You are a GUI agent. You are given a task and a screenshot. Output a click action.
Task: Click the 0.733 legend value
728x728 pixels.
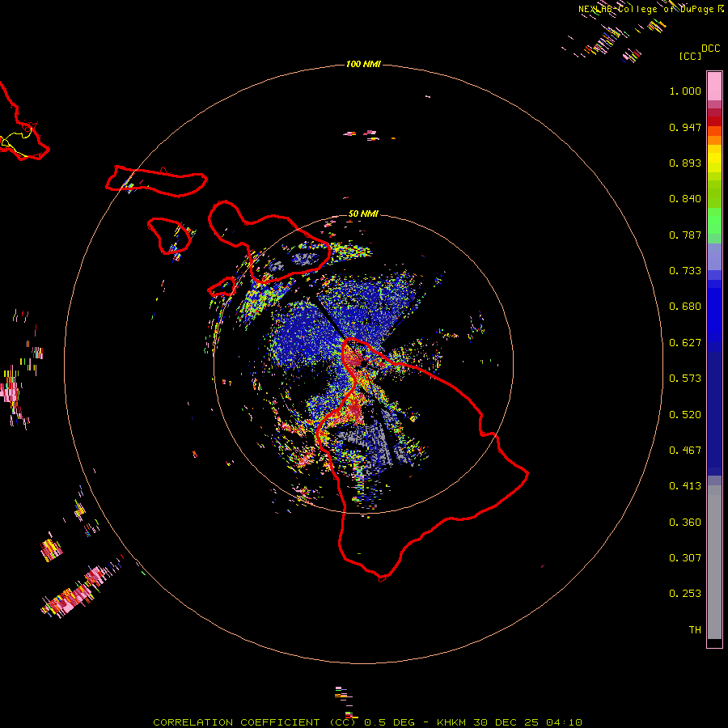(x=685, y=271)
